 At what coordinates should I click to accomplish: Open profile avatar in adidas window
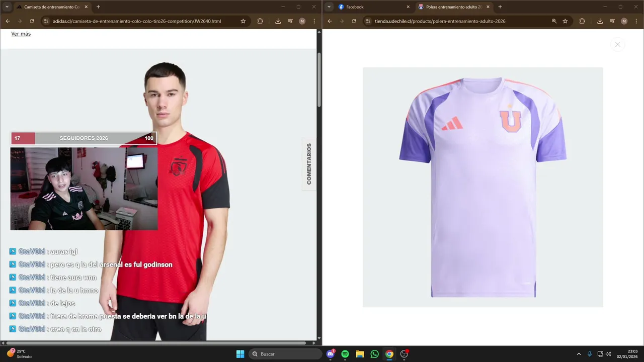coord(302,21)
